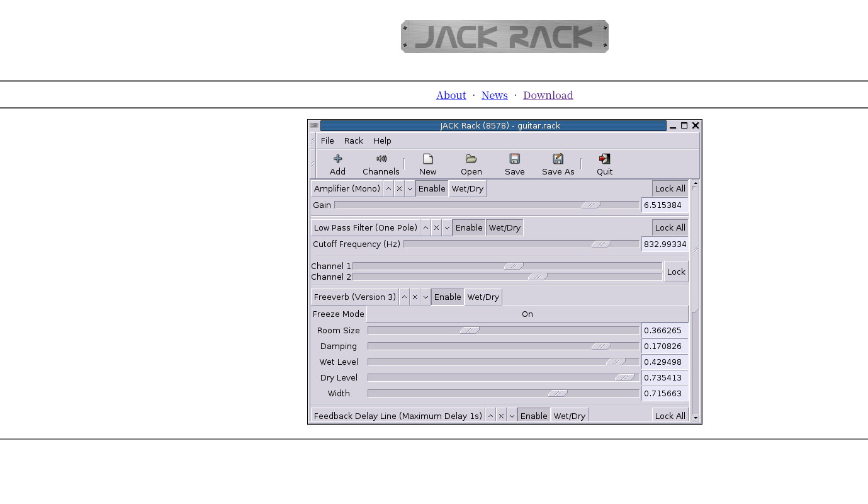Click the window menu icon in title bar

314,125
